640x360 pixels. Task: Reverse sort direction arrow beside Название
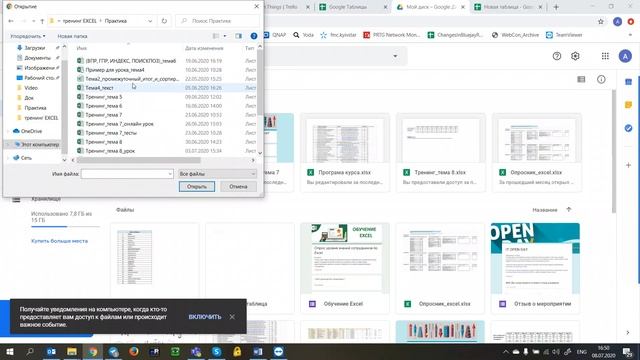[569, 209]
